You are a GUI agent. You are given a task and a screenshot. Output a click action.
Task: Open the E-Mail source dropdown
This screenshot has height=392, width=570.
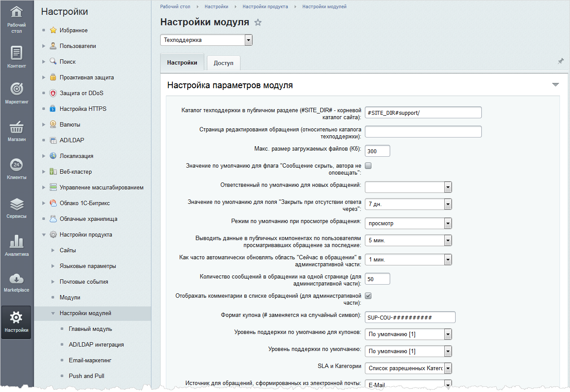(408, 384)
